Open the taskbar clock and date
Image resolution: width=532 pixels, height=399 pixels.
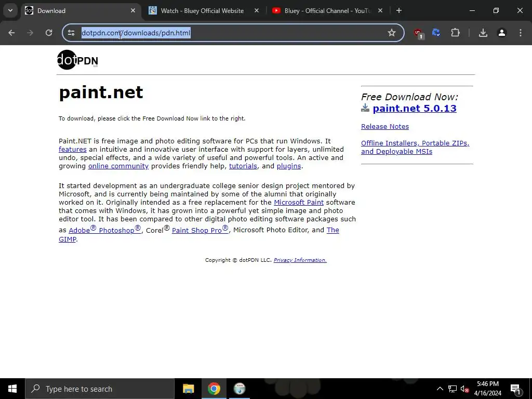tap(487, 389)
